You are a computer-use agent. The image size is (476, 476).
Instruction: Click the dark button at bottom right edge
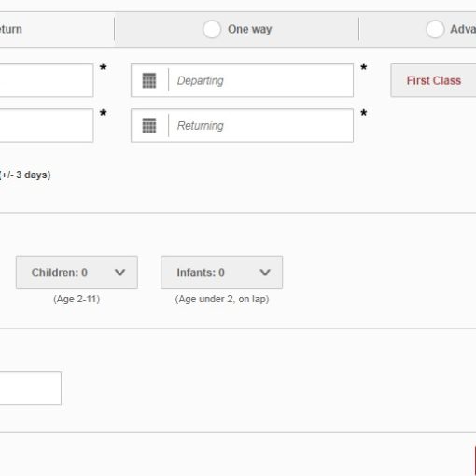(475, 461)
